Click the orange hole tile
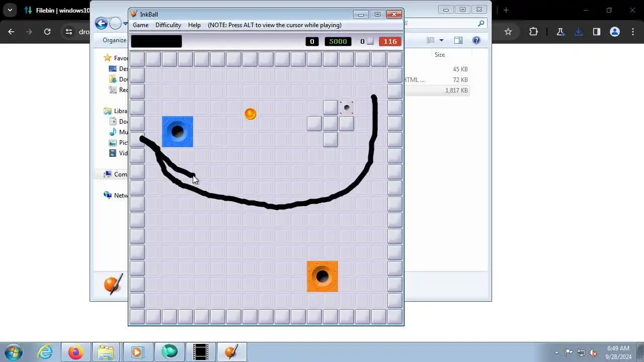 [x=323, y=277]
